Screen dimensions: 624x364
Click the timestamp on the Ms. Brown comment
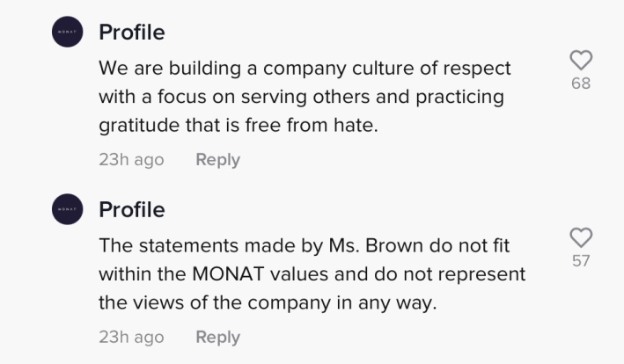click(131, 337)
